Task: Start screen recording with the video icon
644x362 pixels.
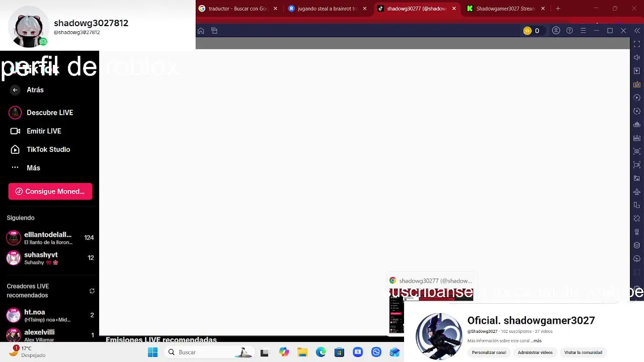Action: [637, 165]
